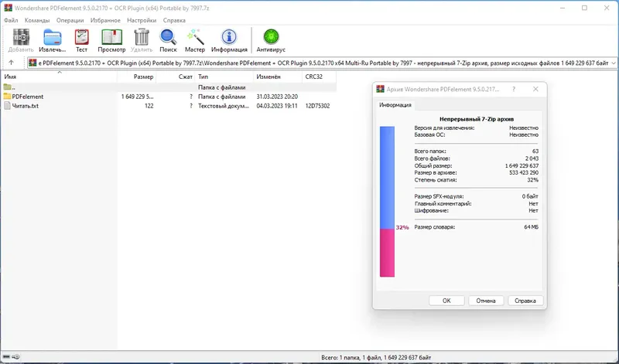Click the 32% ratio label beside bar
The height and width of the screenshot is (364, 619).
[x=402, y=227]
